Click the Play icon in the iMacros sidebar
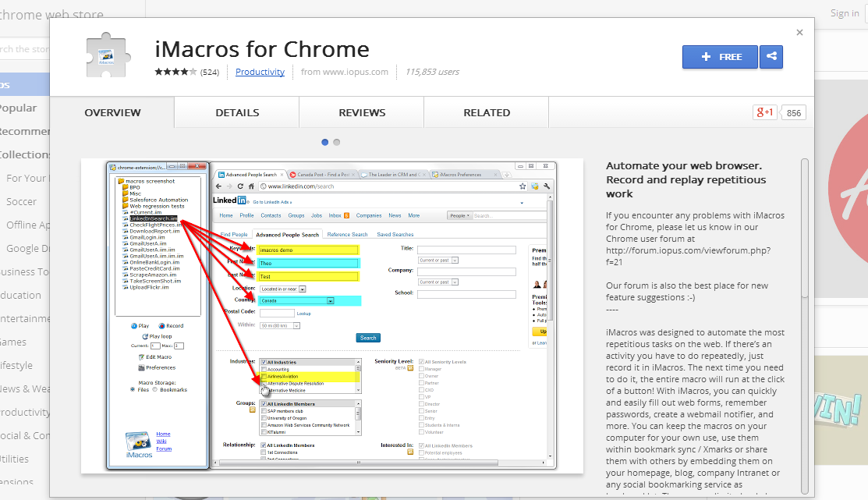This screenshot has height=500, width=868. tap(133, 326)
